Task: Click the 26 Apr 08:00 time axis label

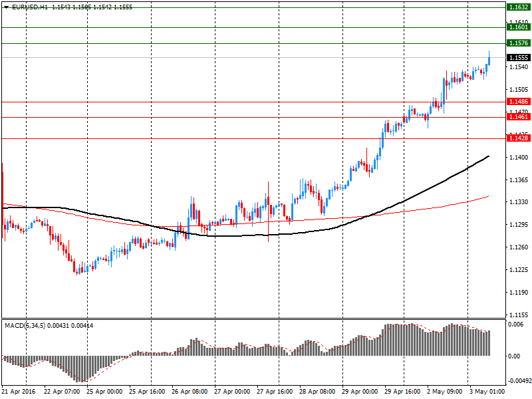Action: [190, 392]
